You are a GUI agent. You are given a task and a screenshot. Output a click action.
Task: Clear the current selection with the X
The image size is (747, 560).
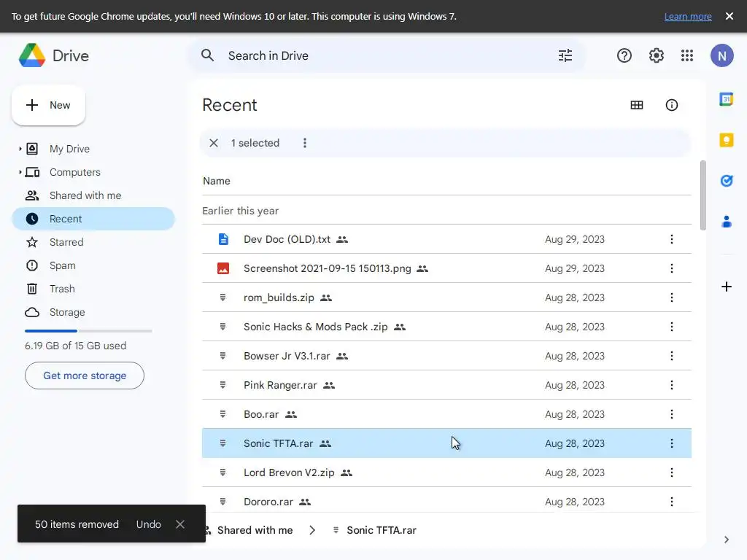click(x=214, y=143)
